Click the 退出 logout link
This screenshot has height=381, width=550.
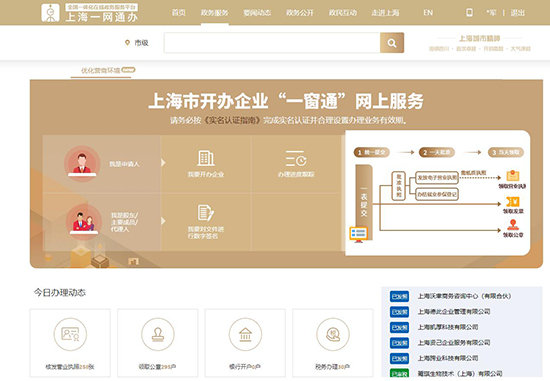click(518, 13)
